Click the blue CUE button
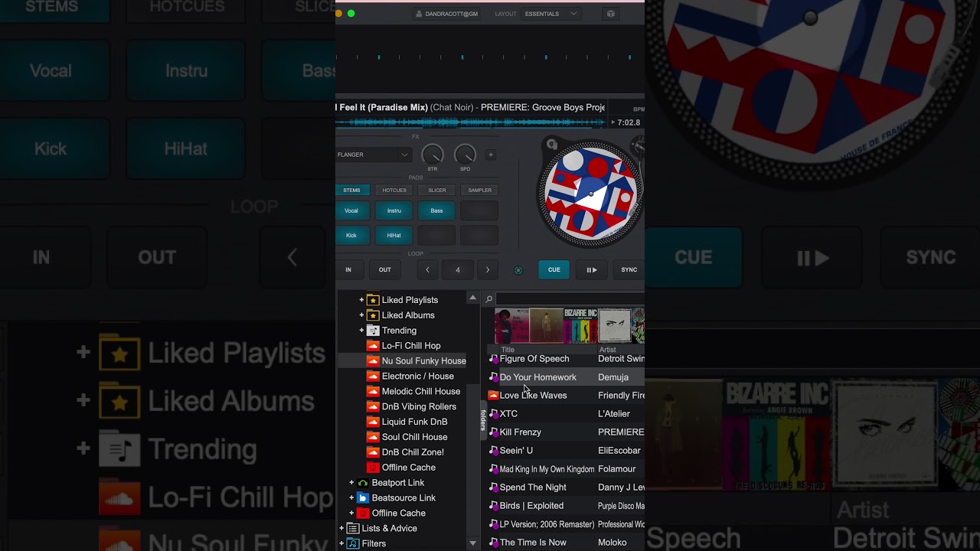The width and height of the screenshot is (980, 551). [554, 270]
